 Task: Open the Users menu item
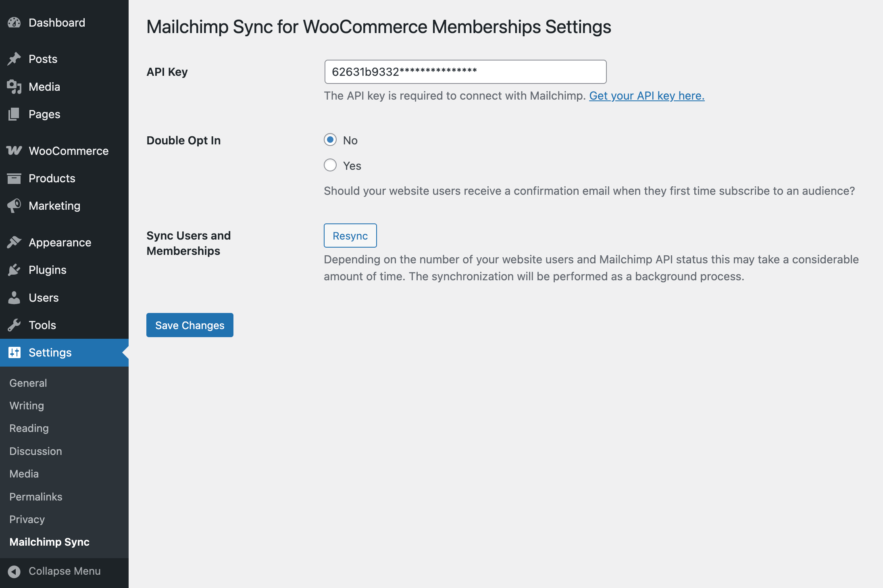coord(44,298)
